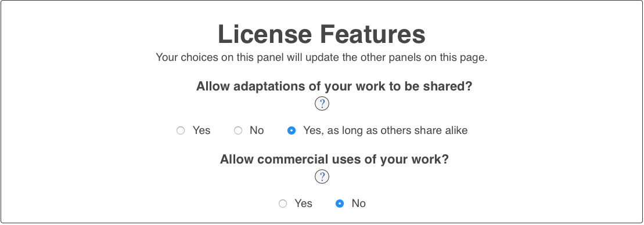644x225 pixels.
Task: Select Yes radio for commercial uses
Action: click(283, 204)
